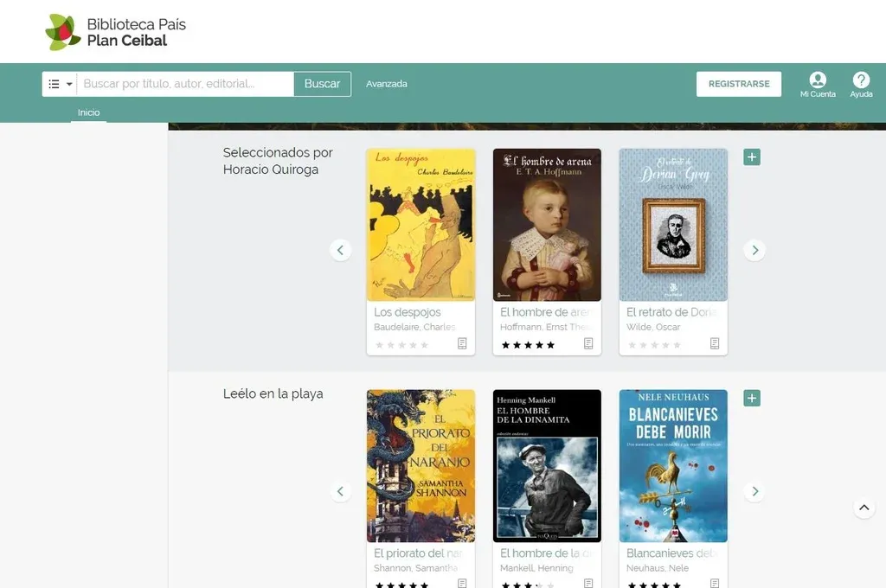The image size is (886, 588).
Task: Show previous books in Horacio Quiroga carousel
Action: click(x=340, y=250)
